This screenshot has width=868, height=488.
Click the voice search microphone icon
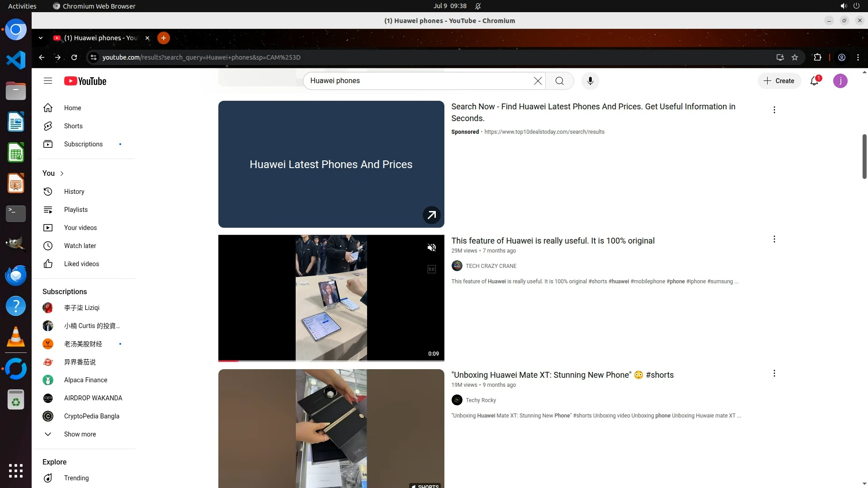(590, 81)
